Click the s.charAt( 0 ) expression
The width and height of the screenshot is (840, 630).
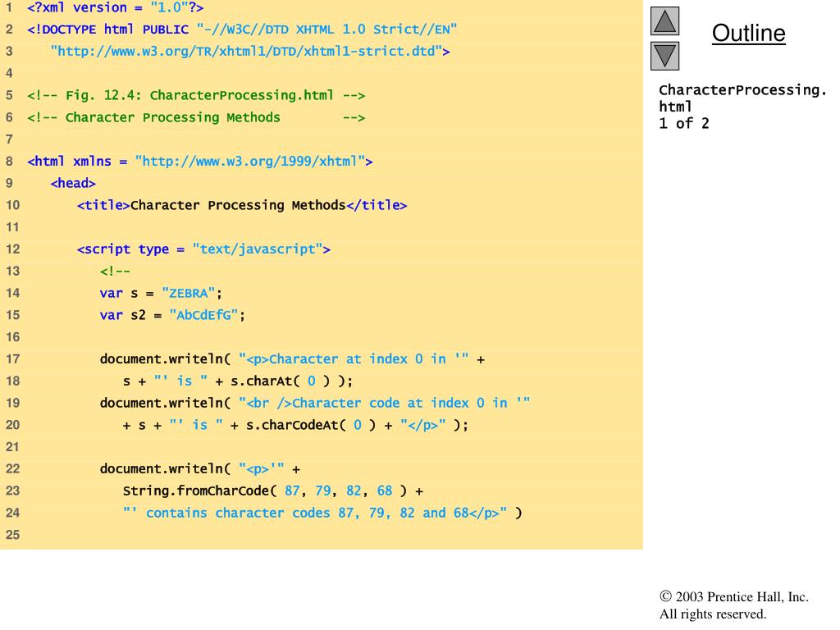point(281,381)
